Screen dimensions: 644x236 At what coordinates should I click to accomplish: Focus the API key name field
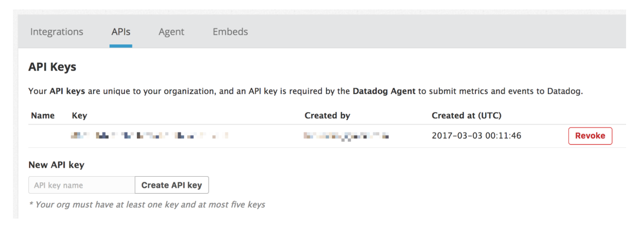82,185
